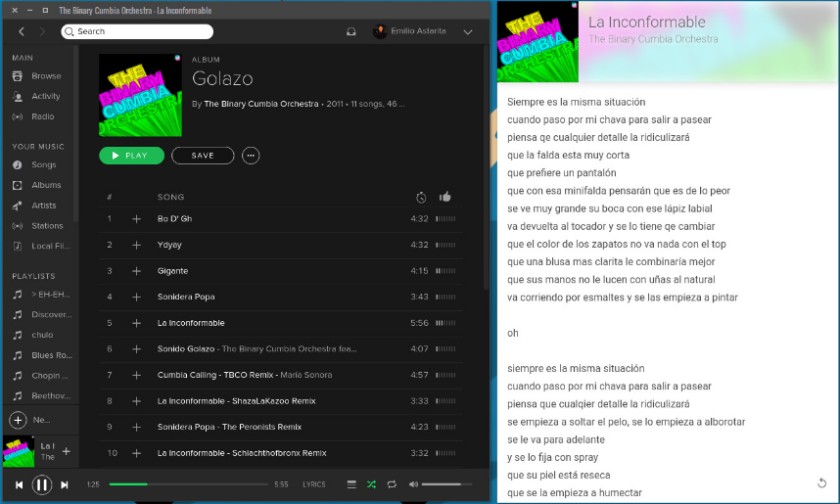Add Gigante to your music
This screenshot has width=840, height=504.
(x=136, y=271)
